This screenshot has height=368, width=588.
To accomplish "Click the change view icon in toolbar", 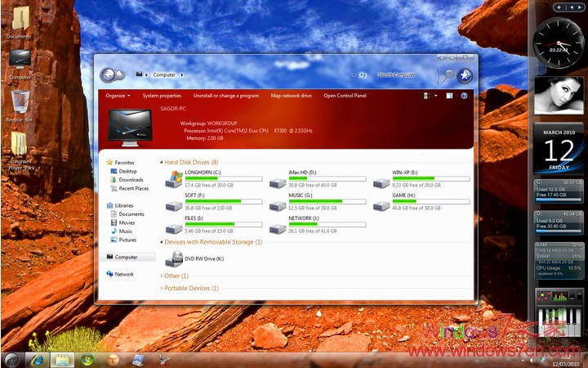I will [427, 96].
